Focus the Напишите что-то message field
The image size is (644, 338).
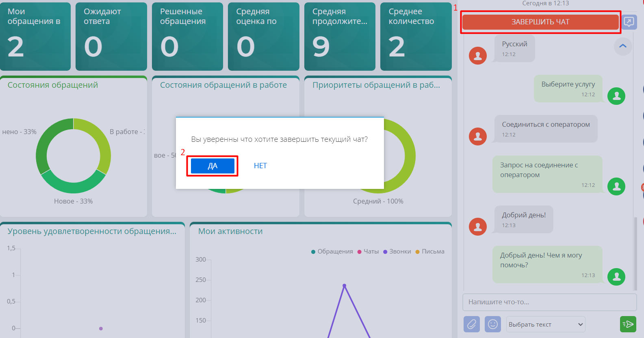coord(549,302)
